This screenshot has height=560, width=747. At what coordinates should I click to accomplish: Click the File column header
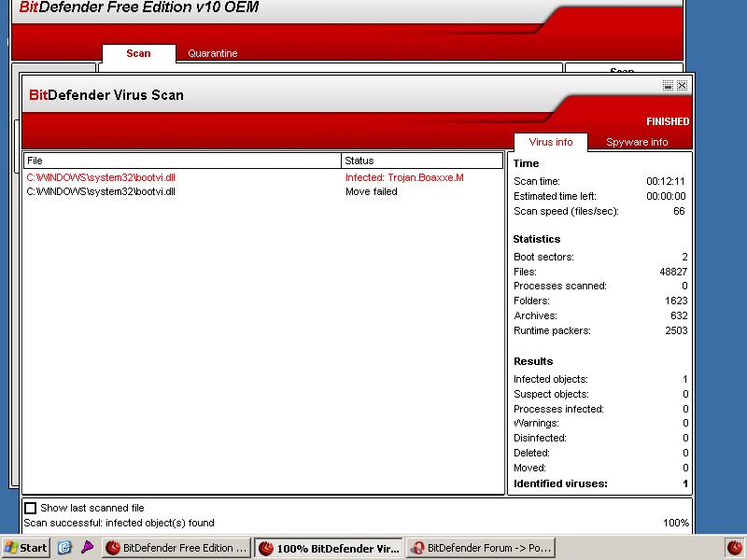pos(182,161)
